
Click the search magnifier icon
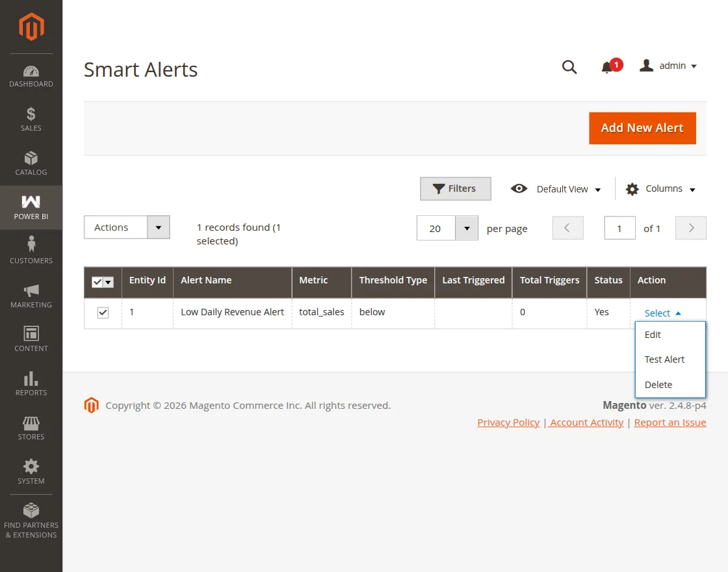pyautogui.click(x=569, y=67)
